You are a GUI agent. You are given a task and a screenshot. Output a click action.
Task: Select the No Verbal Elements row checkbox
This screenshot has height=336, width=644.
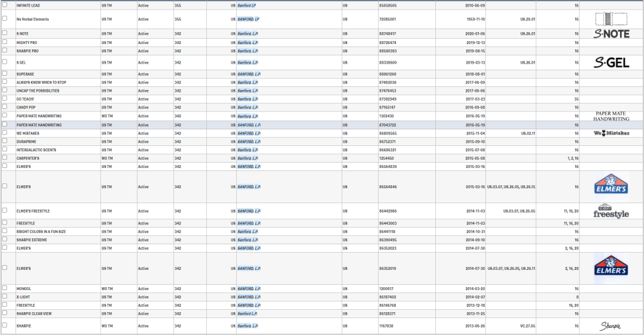coord(5,18)
